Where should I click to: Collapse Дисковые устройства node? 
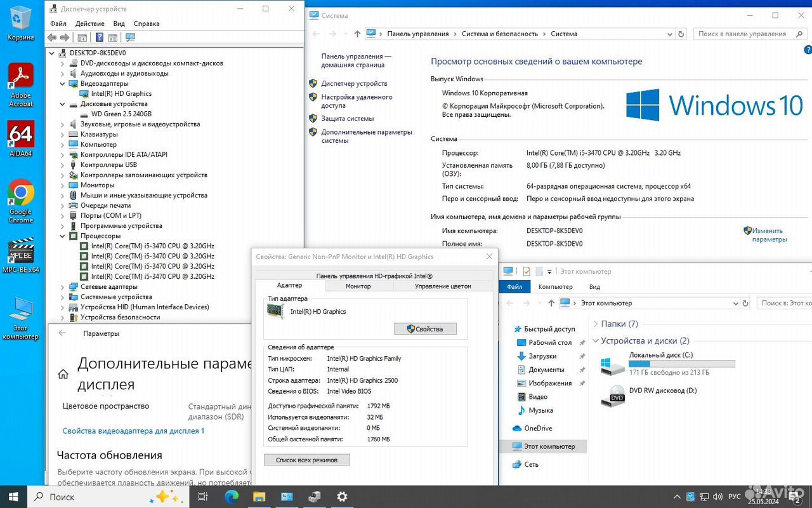[x=62, y=104]
